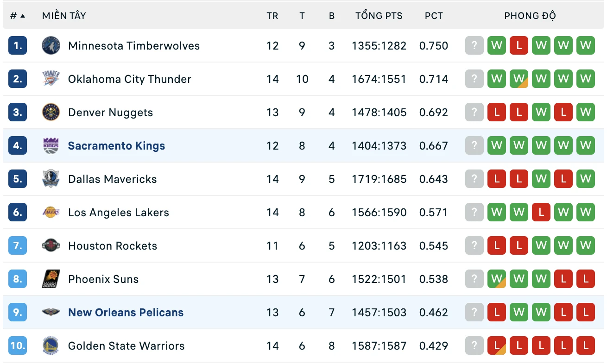
Task: Click the Golden State Warriors logo
Action: point(51,346)
